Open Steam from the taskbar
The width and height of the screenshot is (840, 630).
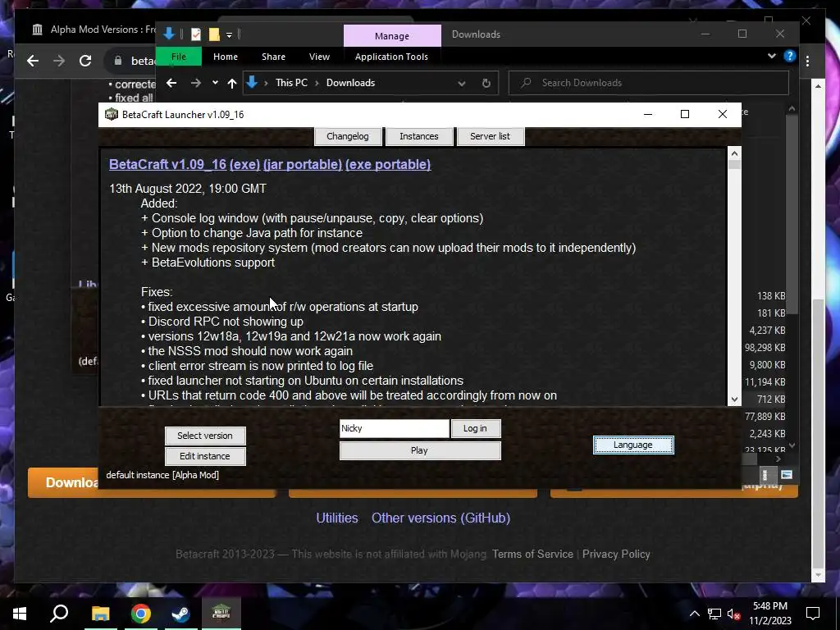[x=180, y=614]
